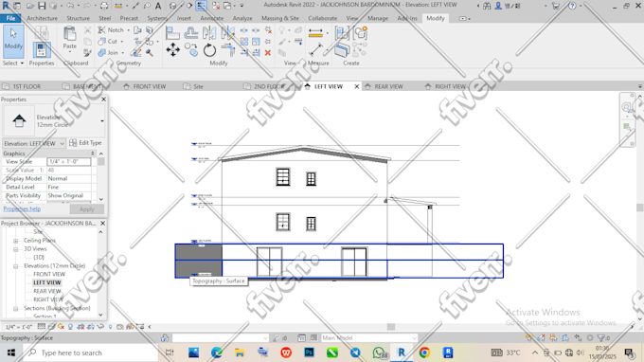Open the Cut geometry dropdown

[122, 42]
